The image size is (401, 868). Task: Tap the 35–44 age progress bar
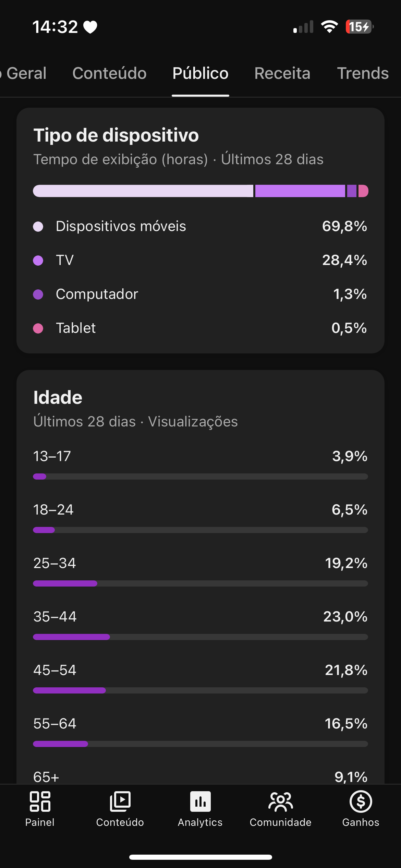click(200, 637)
